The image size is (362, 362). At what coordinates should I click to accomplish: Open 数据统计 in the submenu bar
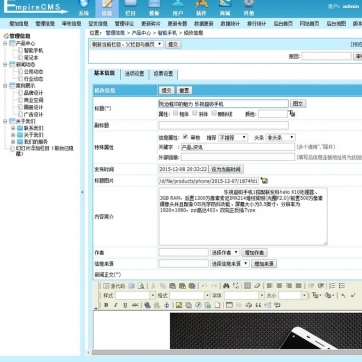click(230, 24)
